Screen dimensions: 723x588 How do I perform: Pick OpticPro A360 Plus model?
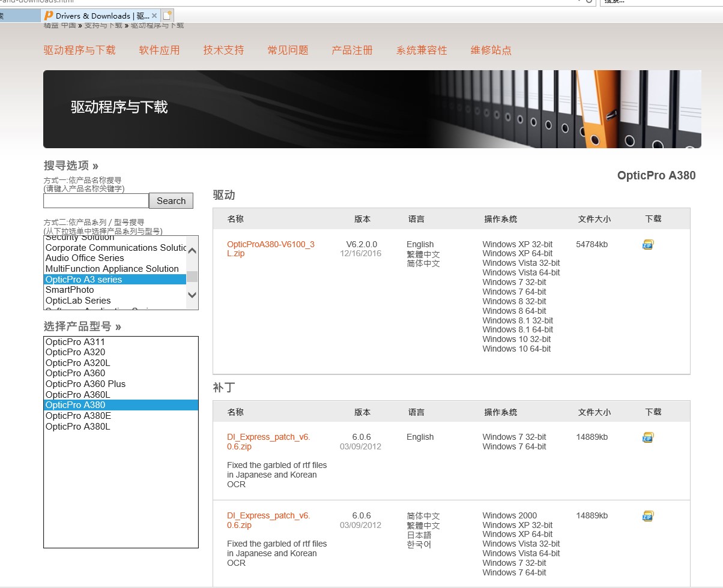coord(121,384)
